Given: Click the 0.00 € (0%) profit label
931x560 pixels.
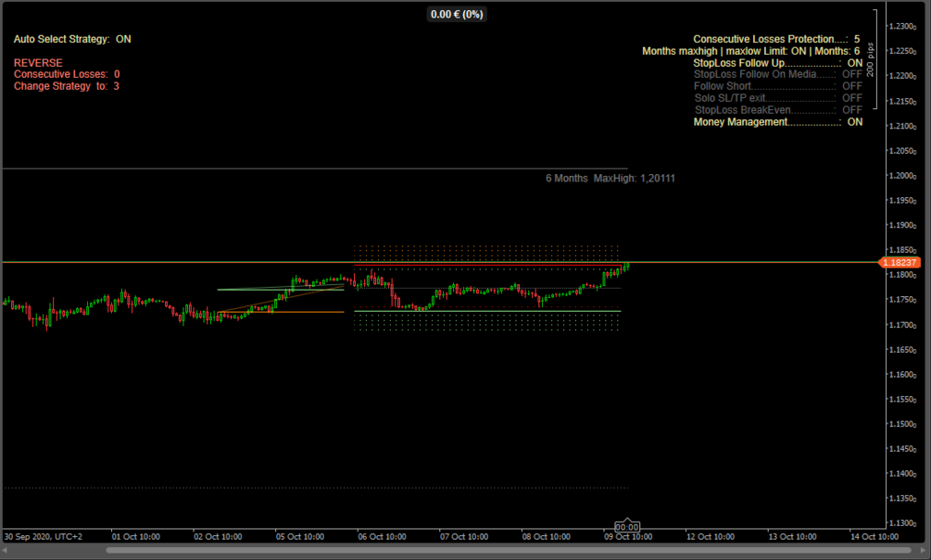Looking at the screenshot, I should point(457,14).
